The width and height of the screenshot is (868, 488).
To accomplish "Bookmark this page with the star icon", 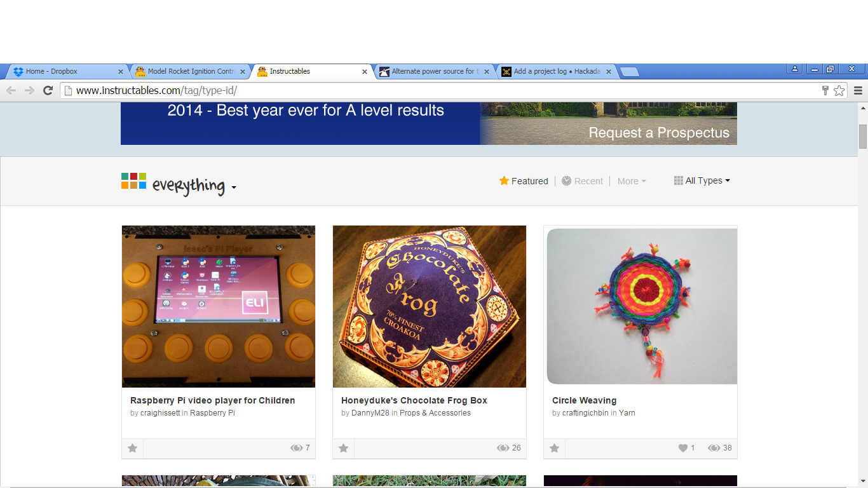I will tap(839, 90).
